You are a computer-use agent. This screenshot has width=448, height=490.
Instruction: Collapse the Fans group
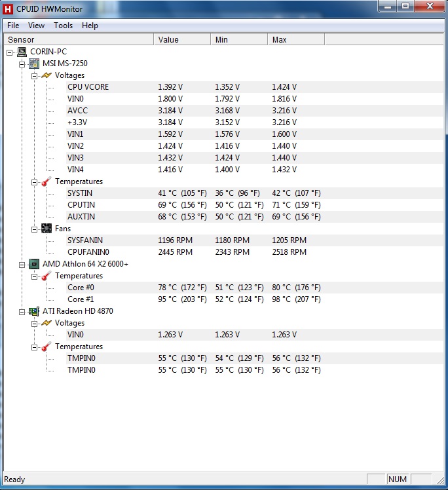[x=34, y=230]
